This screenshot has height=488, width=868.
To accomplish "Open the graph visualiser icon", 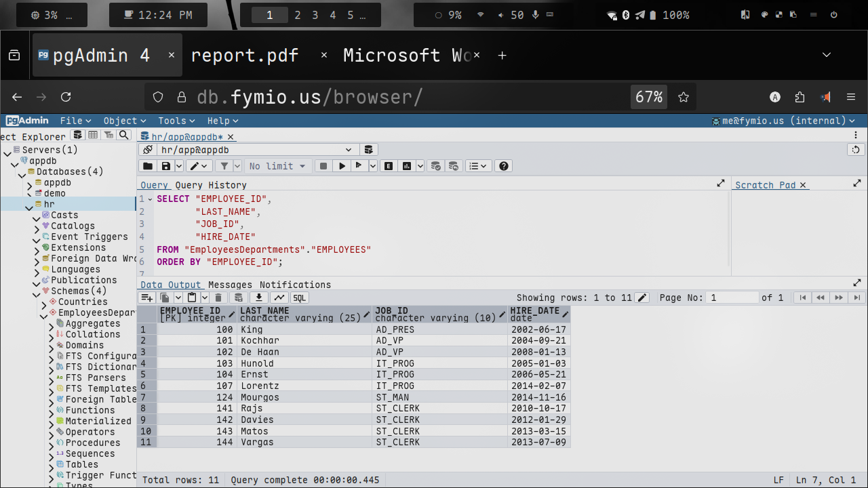I will pyautogui.click(x=279, y=298).
